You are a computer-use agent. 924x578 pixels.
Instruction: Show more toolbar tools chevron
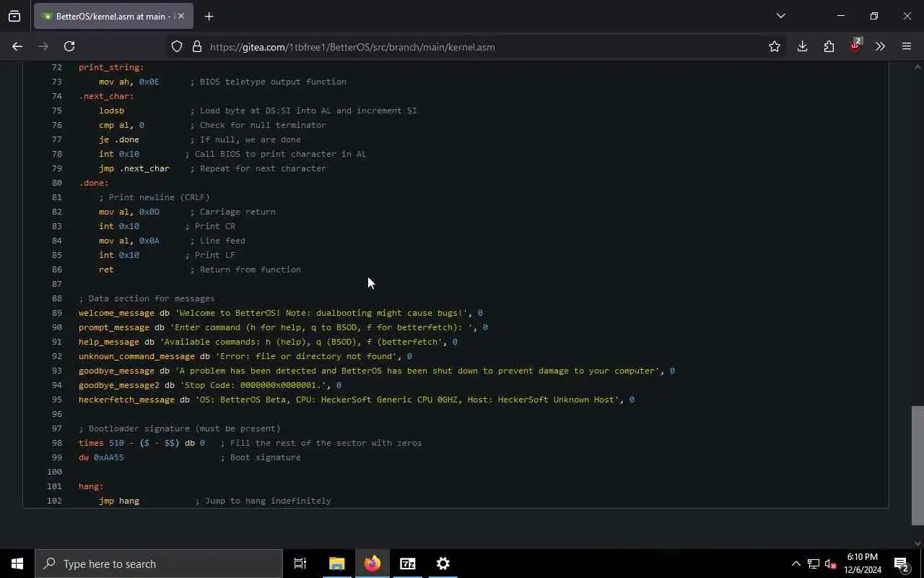tap(880, 46)
